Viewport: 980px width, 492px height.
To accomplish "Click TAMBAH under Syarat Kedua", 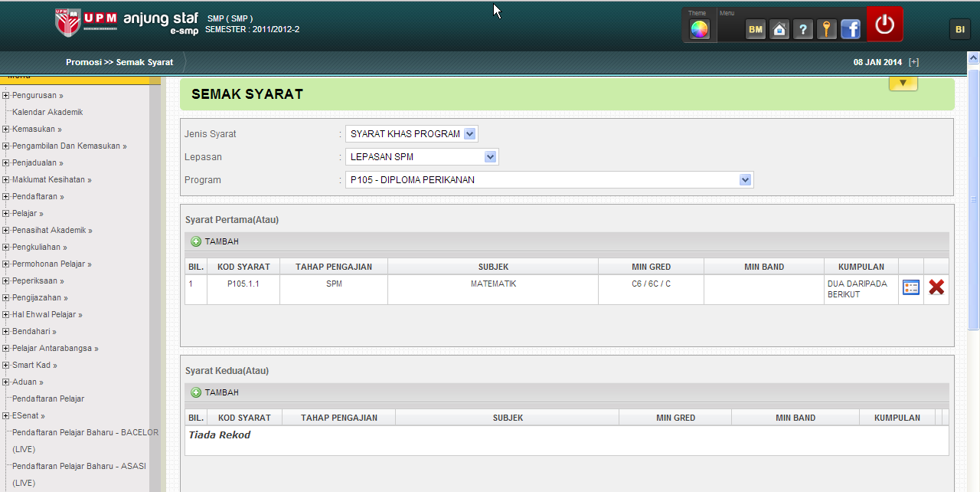I will [221, 392].
